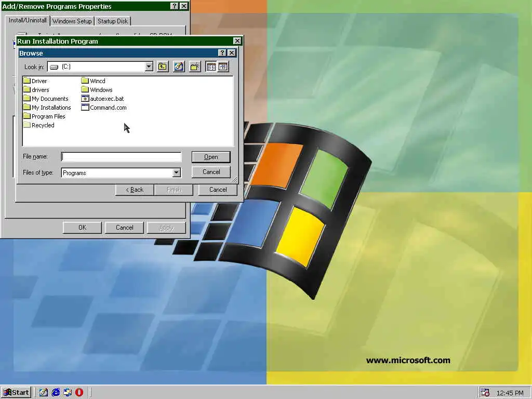Screen dimensions: 532x399
Task: Switch to the Windows Setup tab
Action: click(72, 21)
